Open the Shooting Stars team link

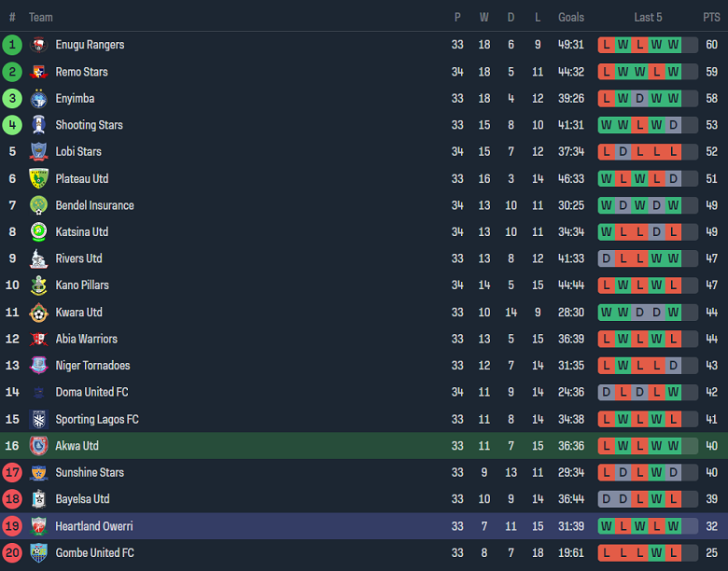pyautogui.click(x=89, y=125)
